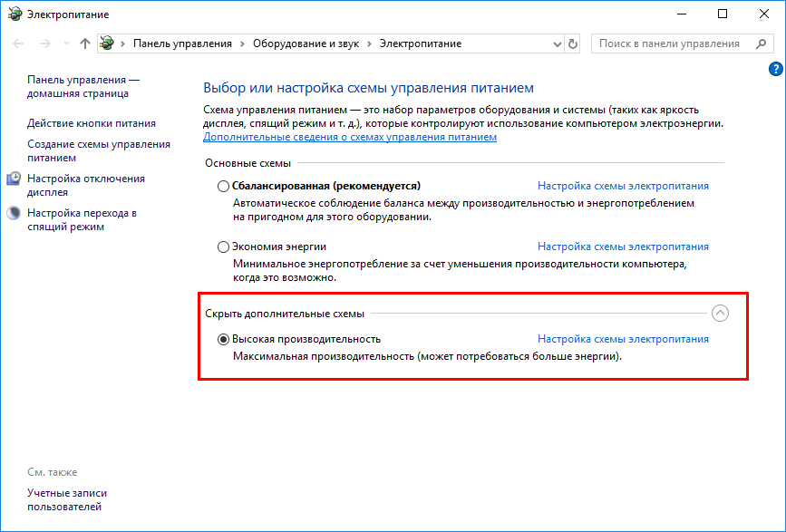The width and height of the screenshot is (786, 532).
Task: Open the recent locations dropdown arrow
Action: pyautogui.click(x=66, y=44)
